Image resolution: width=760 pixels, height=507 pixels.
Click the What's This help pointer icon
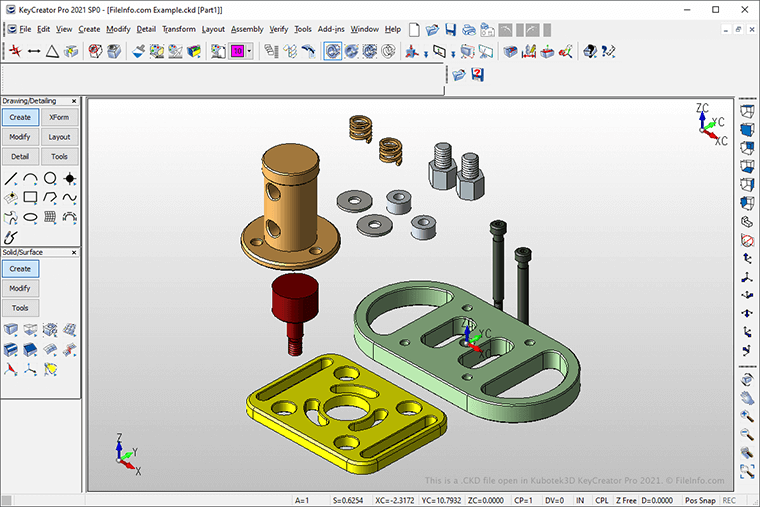click(608, 51)
